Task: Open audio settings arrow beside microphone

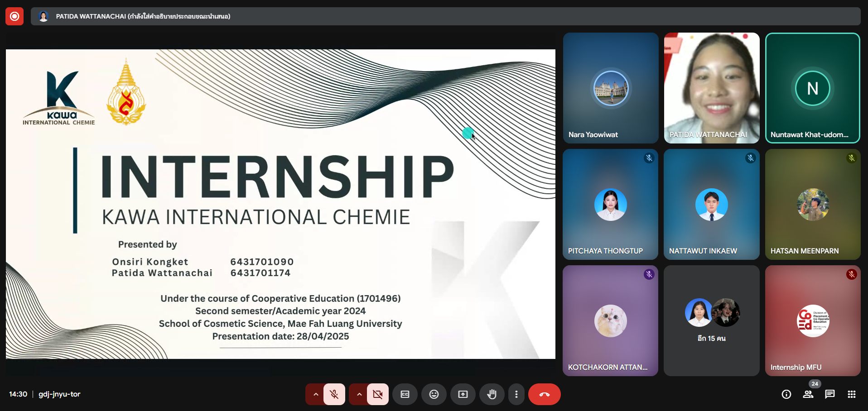Action: (x=316, y=394)
